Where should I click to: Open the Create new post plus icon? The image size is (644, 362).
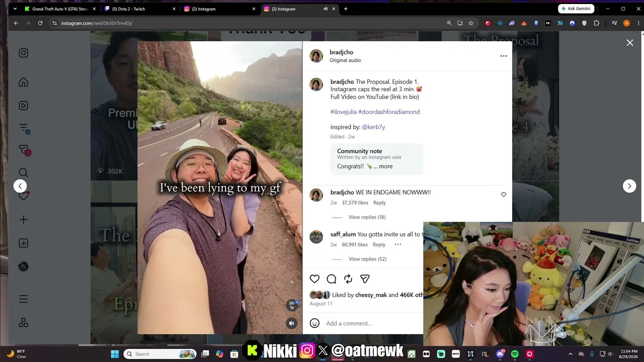[x=23, y=220]
